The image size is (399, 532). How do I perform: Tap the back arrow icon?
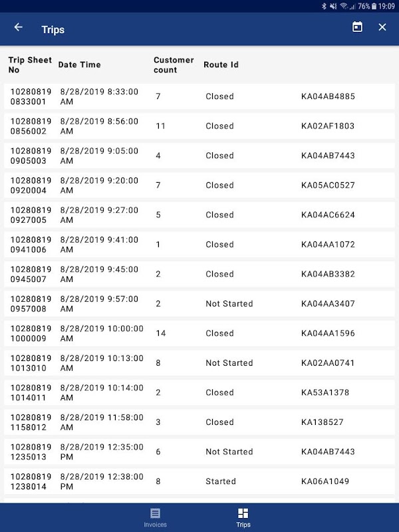pyautogui.click(x=19, y=27)
